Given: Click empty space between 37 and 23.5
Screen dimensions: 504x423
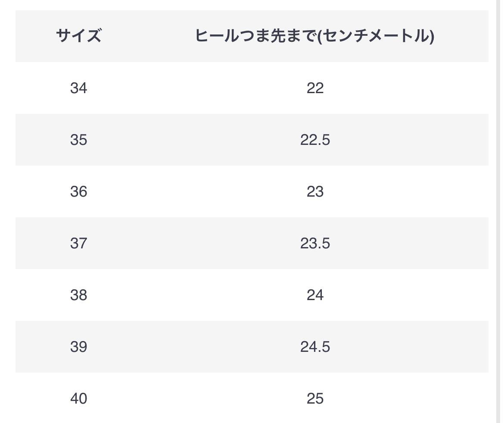Looking at the screenshot, I should [x=194, y=243].
